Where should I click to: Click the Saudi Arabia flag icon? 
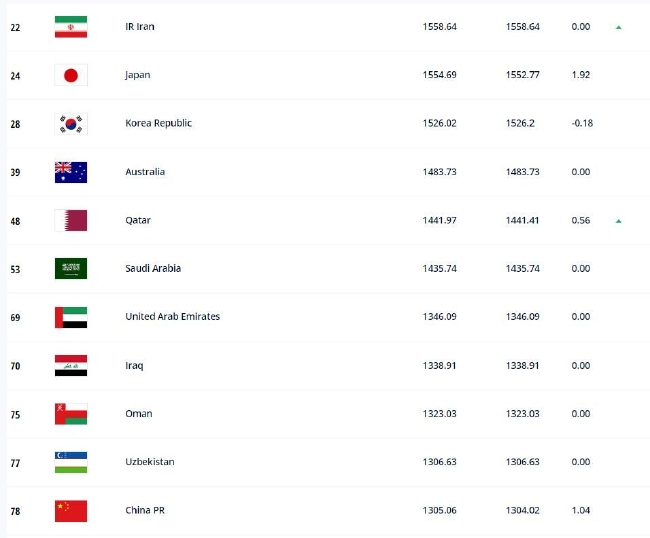70,268
